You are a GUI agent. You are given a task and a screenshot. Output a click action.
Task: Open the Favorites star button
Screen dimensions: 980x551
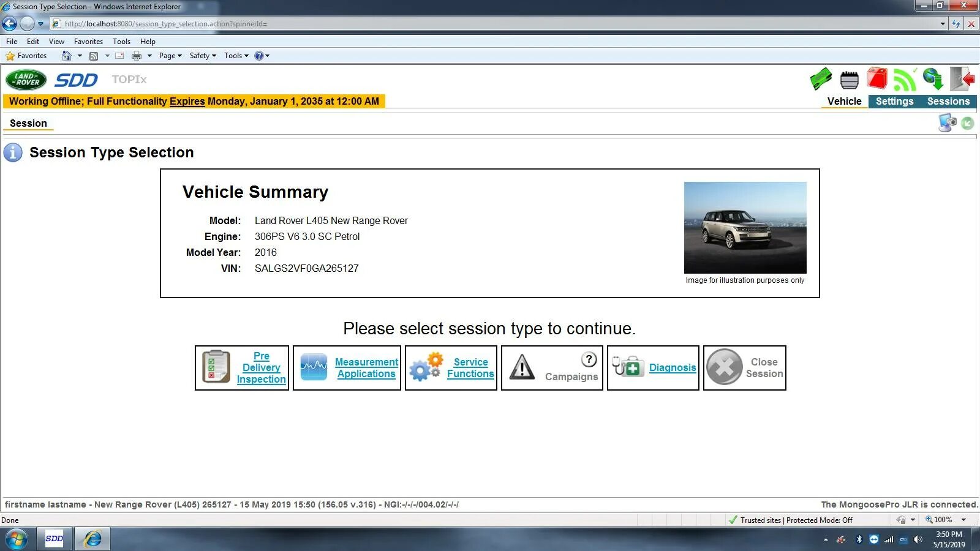[x=26, y=56]
